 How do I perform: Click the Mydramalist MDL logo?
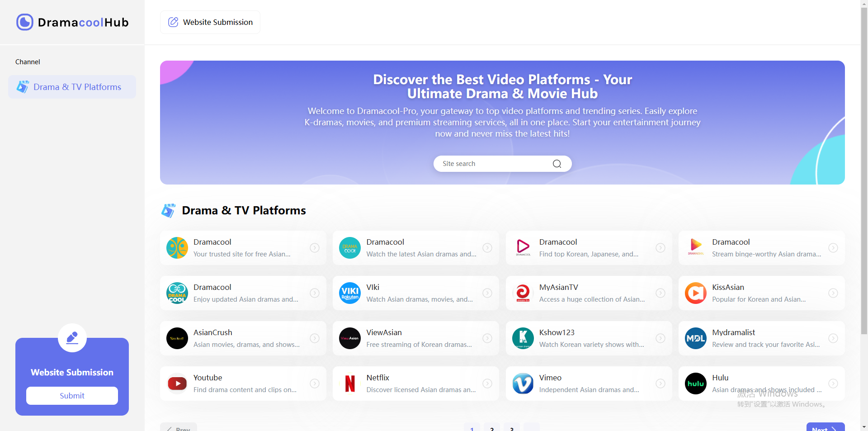click(696, 338)
